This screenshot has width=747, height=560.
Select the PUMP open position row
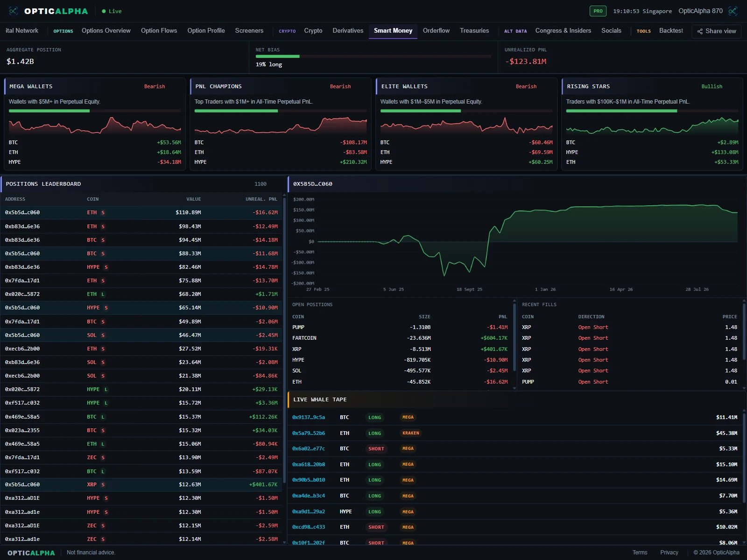[x=400, y=328]
